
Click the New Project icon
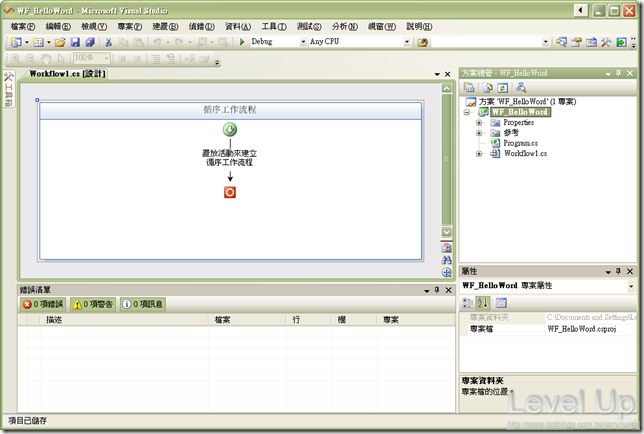coord(16,42)
